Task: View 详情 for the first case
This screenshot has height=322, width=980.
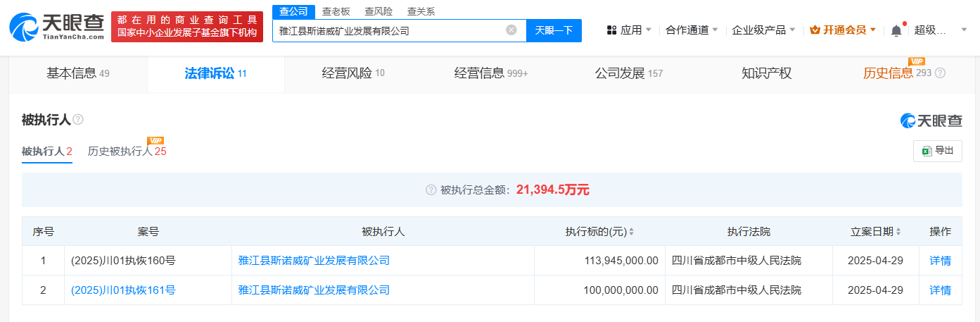Action: [x=940, y=261]
